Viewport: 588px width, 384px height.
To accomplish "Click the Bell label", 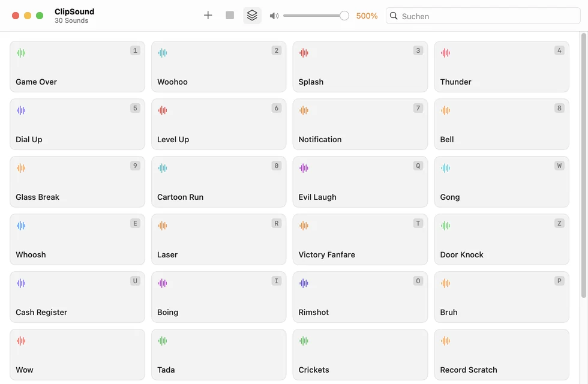I will (x=447, y=139).
